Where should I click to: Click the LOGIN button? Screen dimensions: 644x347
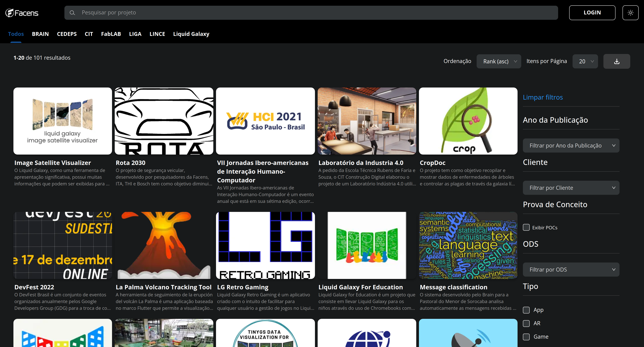[x=592, y=13]
